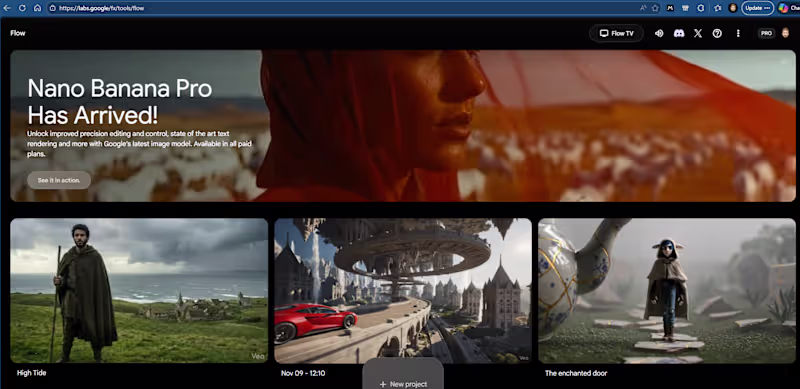This screenshot has width=800, height=389.
Task: Open the browser home page icon
Action: click(37, 8)
